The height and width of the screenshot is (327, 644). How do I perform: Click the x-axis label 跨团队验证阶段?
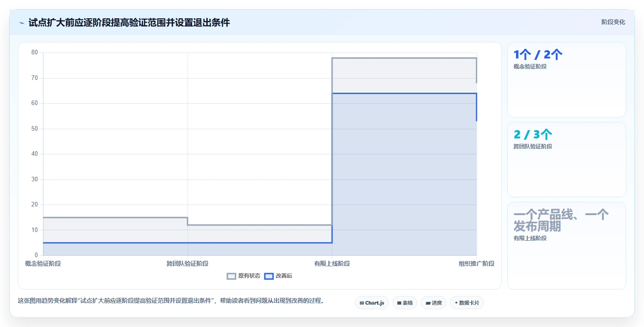click(188, 264)
